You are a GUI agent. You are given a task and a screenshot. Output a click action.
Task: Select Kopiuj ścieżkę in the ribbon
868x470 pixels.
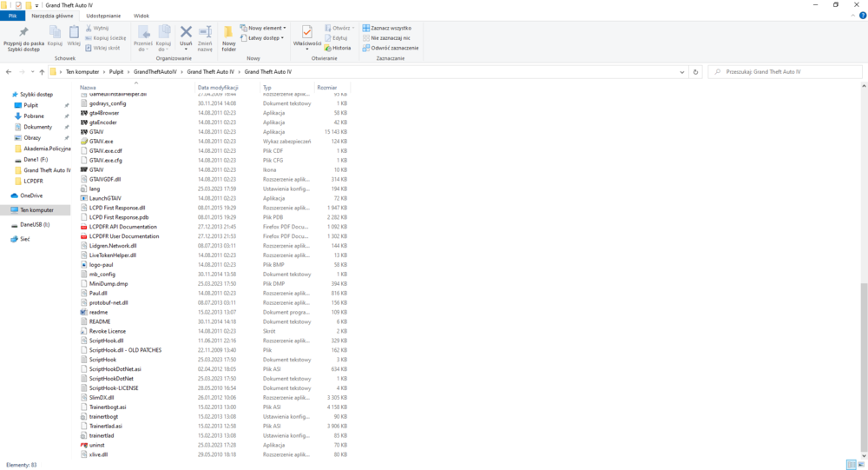point(105,37)
